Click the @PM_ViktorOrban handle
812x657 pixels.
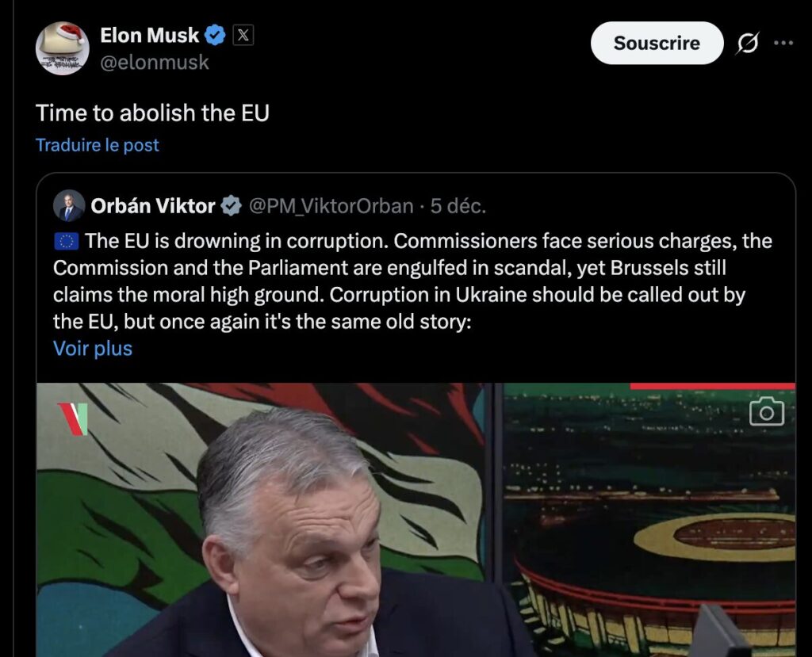pyautogui.click(x=332, y=205)
